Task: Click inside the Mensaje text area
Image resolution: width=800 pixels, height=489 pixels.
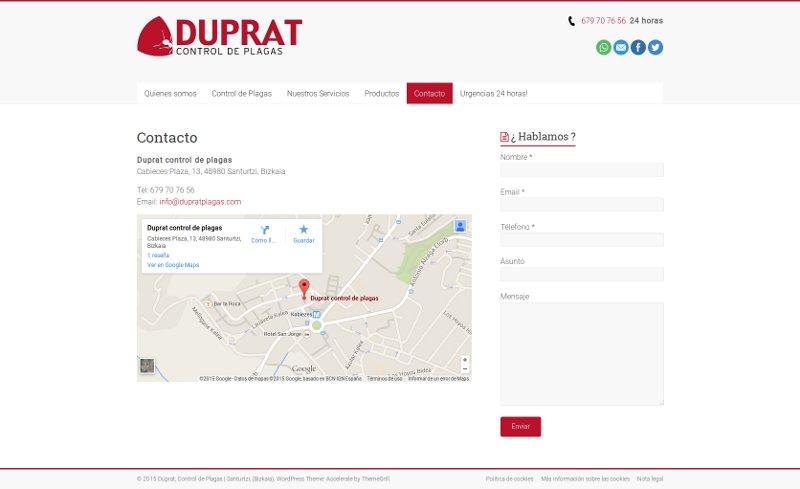Action: click(581, 354)
